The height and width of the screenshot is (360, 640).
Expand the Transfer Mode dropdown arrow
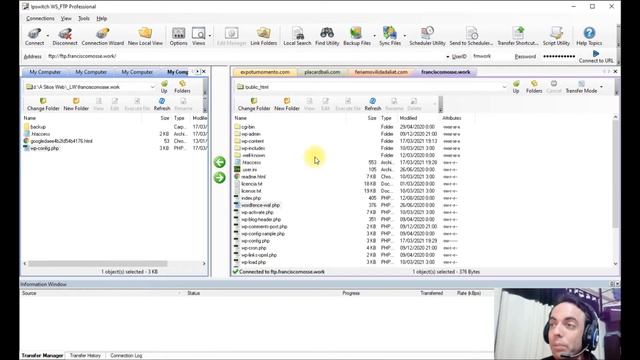point(601,87)
